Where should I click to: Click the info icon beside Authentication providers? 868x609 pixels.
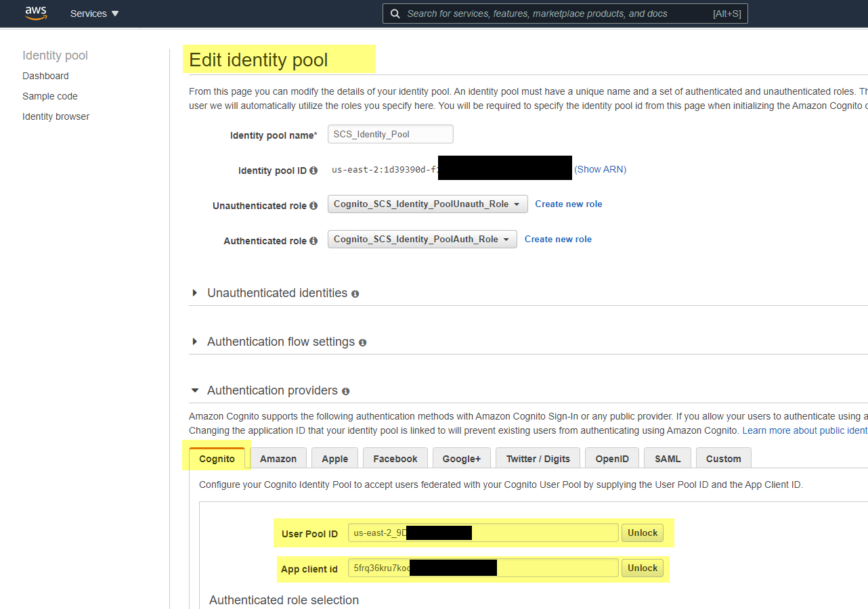click(346, 392)
